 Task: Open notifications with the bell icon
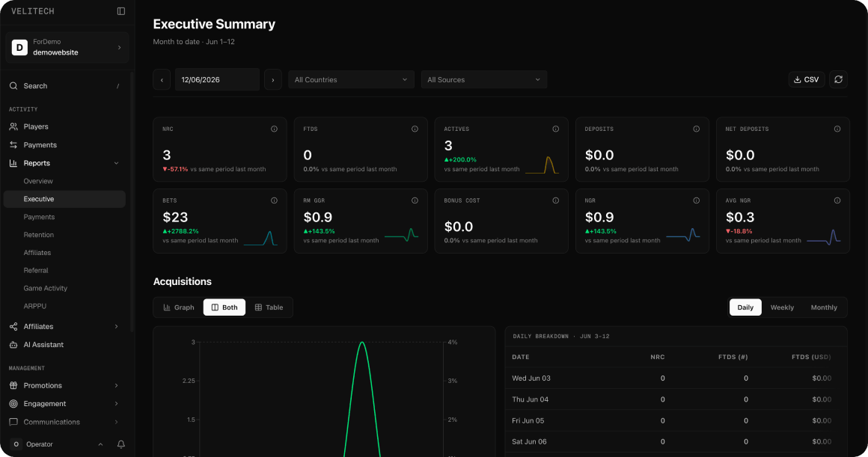pos(120,444)
